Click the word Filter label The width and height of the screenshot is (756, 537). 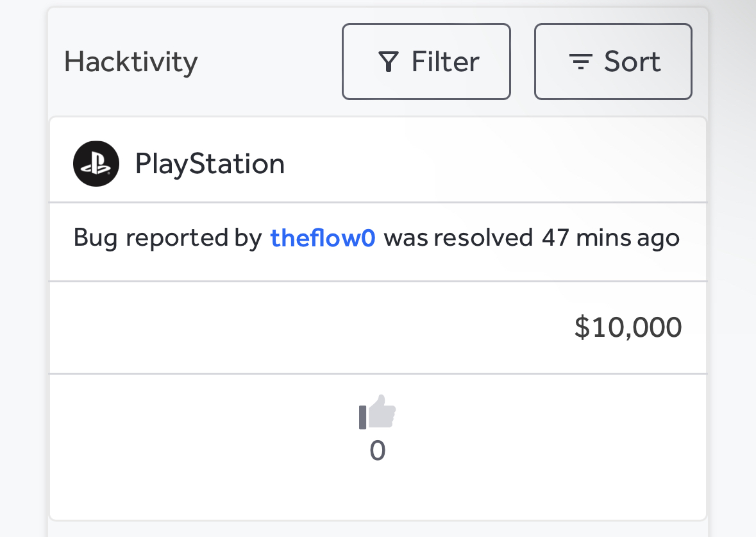[445, 62]
